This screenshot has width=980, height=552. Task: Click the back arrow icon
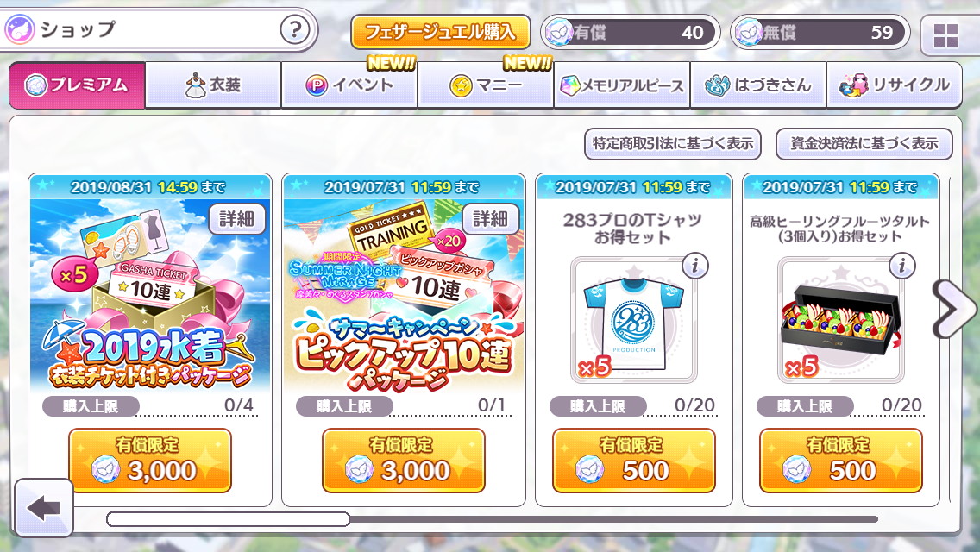[44, 508]
